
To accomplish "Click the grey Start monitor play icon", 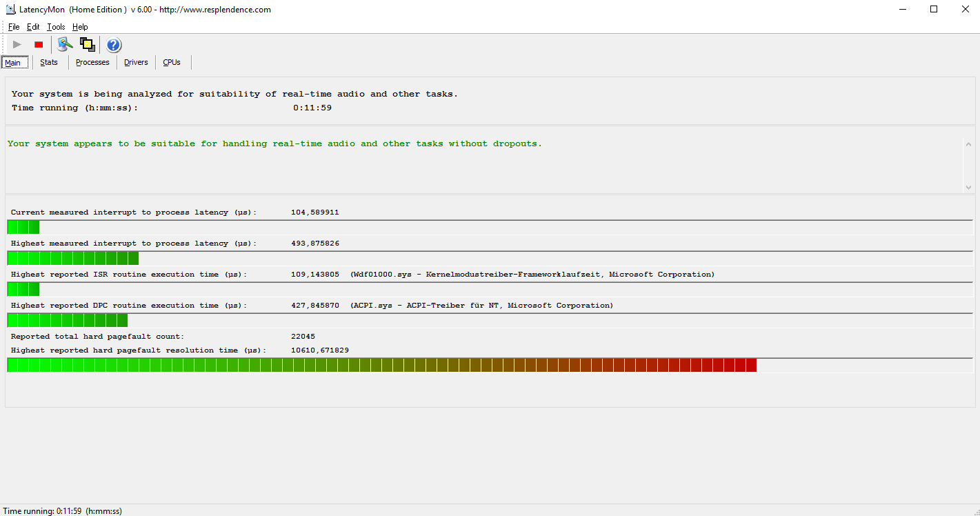I will [17, 45].
